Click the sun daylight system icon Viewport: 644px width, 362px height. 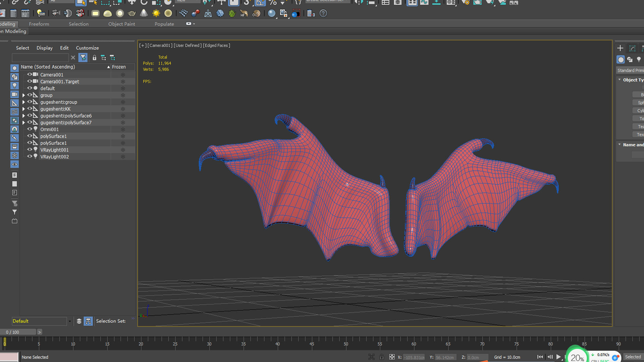coord(156,13)
